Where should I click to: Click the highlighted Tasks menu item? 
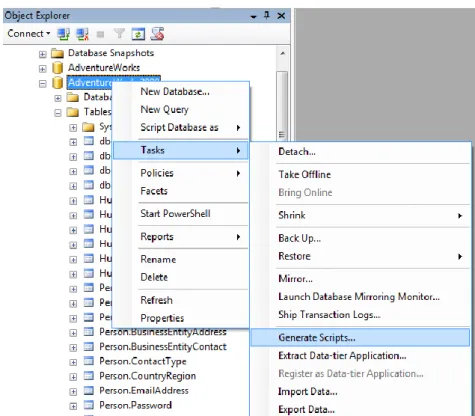pyautogui.click(x=181, y=150)
